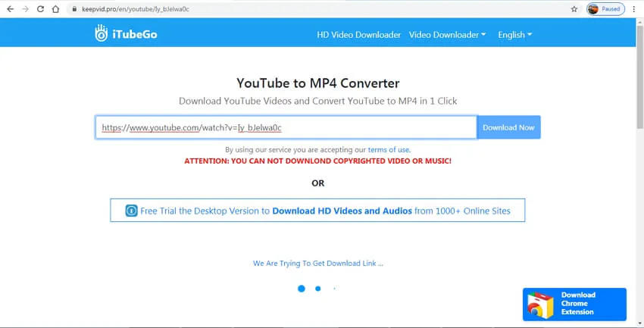Go to the browser home page icon
Screen dimensions: 644x328
tap(55, 9)
